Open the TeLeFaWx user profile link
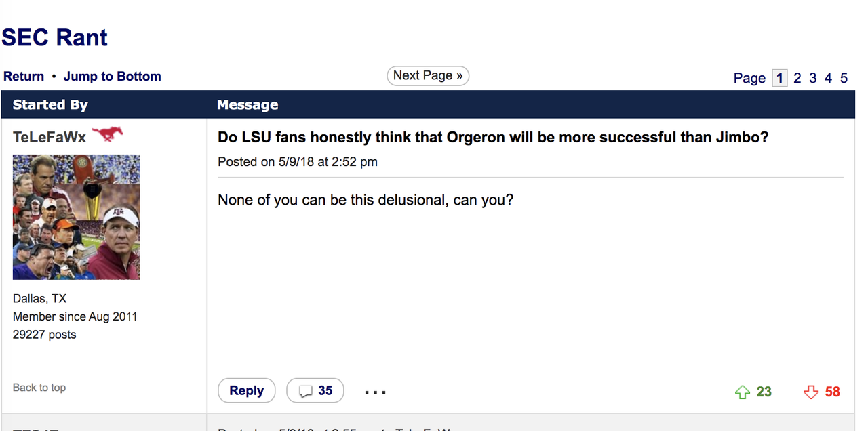 (x=50, y=137)
